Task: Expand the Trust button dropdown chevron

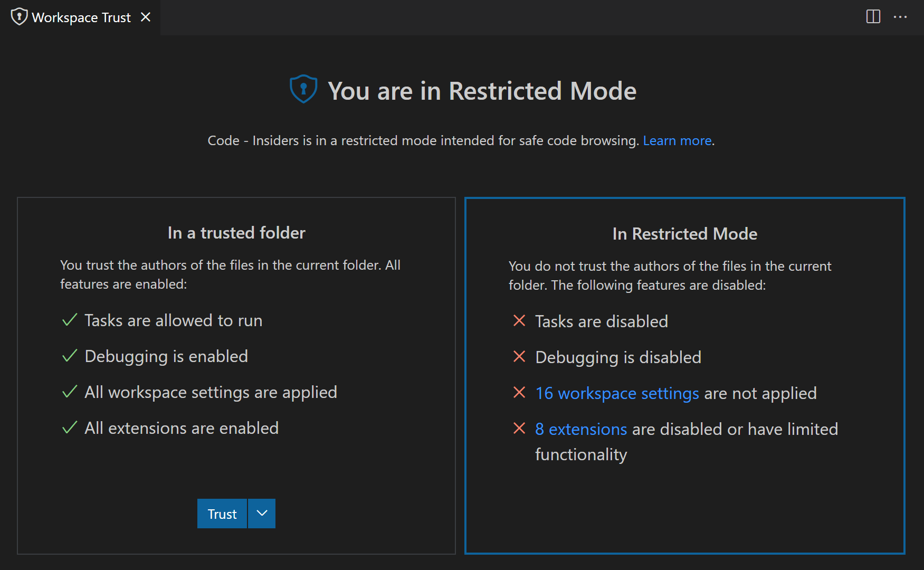Action: tap(261, 513)
